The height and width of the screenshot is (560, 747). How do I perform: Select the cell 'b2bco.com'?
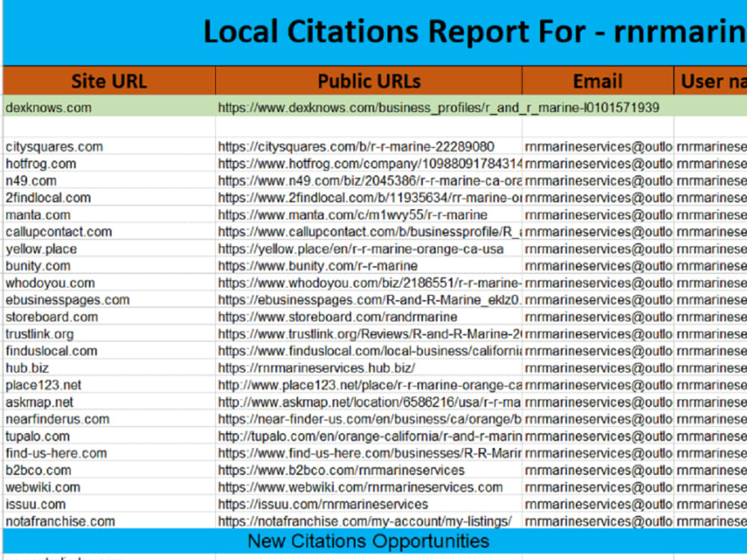click(x=109, y=470)
